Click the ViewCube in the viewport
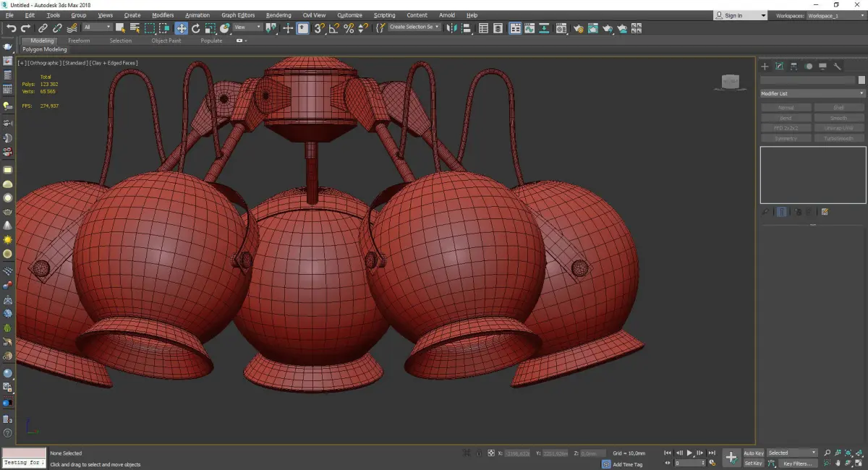The image size is (868, 470). point(731,82)
